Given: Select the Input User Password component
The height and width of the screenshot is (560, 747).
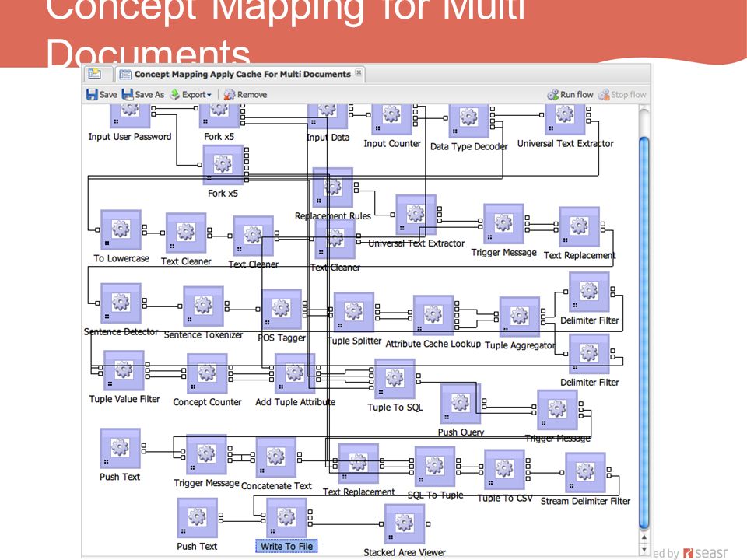Looking at the screenshot, I should tap(130, 116).
